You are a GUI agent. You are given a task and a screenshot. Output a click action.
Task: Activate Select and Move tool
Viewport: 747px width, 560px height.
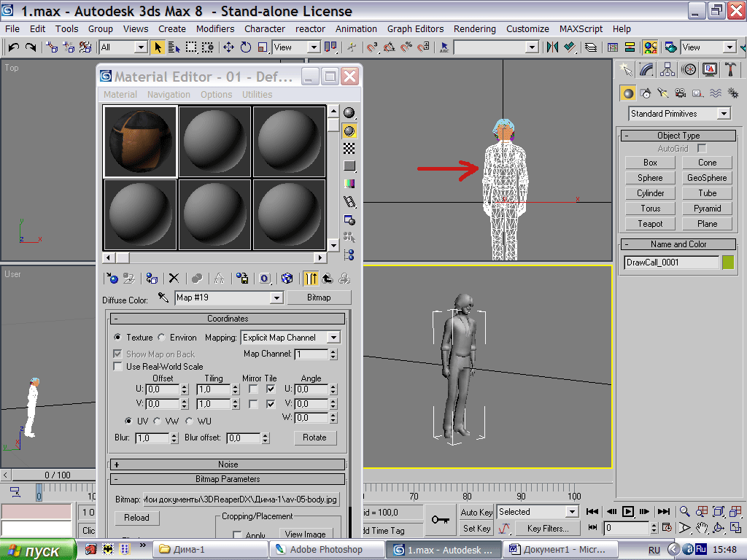228,47
